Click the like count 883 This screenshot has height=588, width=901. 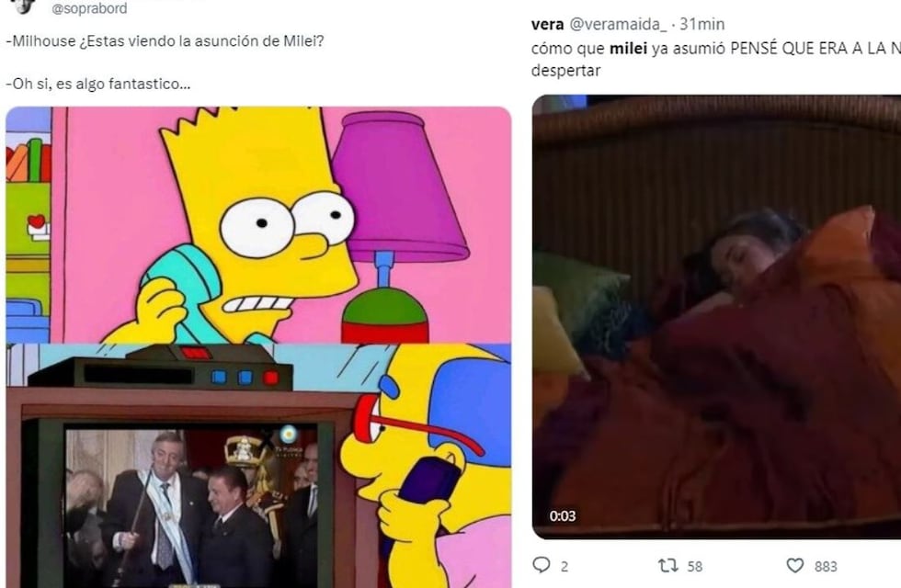[x=826, y=567]
